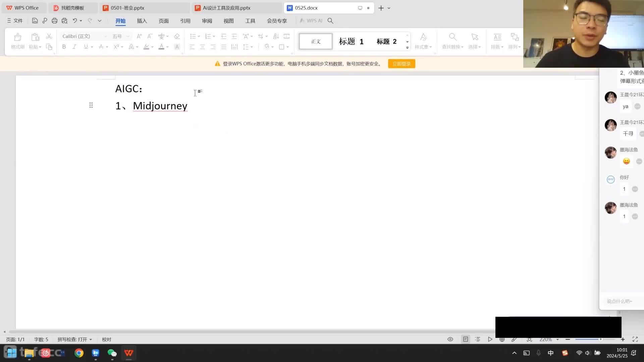
Task: Toggle Underline formatting
Action: click(86, 47)
